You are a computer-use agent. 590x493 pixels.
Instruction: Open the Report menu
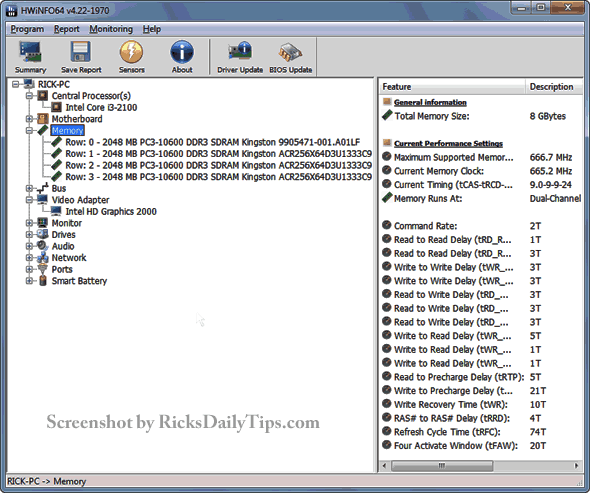pyautogui.click(x=67, y=29)
